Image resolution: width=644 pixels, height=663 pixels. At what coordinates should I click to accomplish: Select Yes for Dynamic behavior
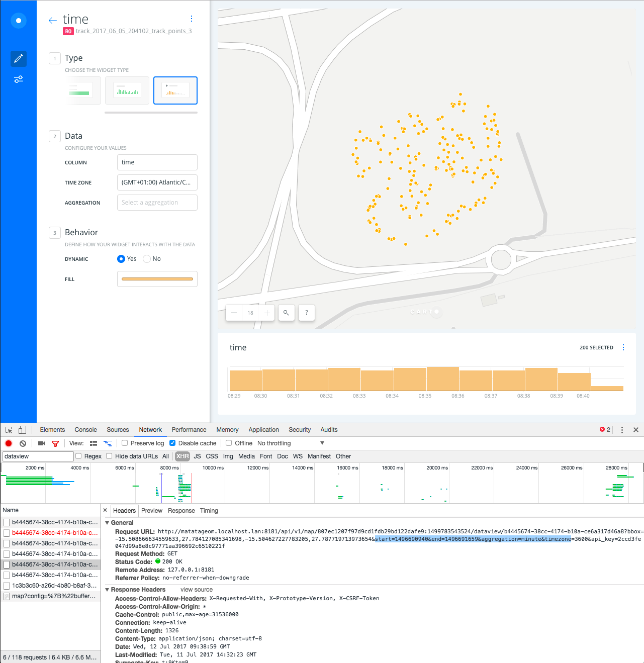(121, 259)
